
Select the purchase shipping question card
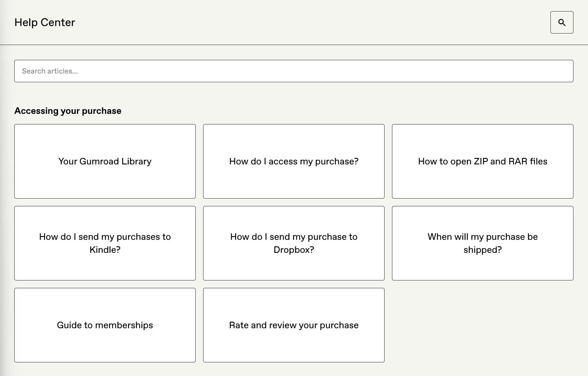[x=482, y=243]
